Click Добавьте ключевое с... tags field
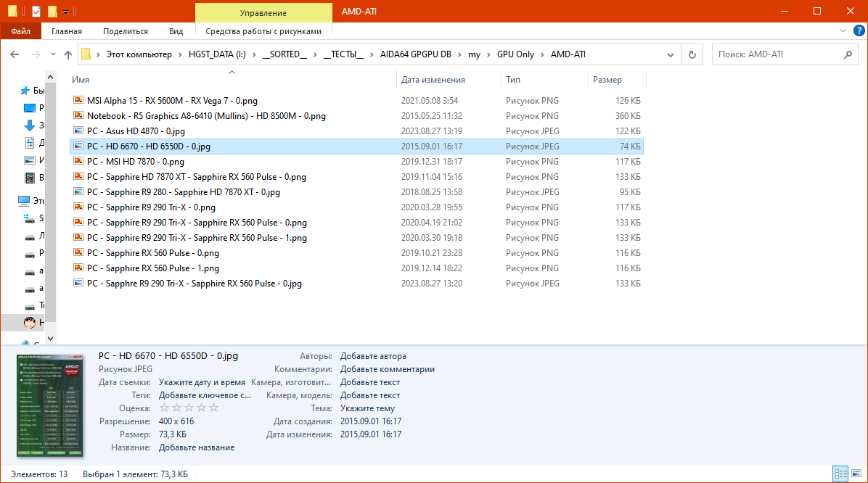This screenshot has height=483, width=868. pos(205,395)
